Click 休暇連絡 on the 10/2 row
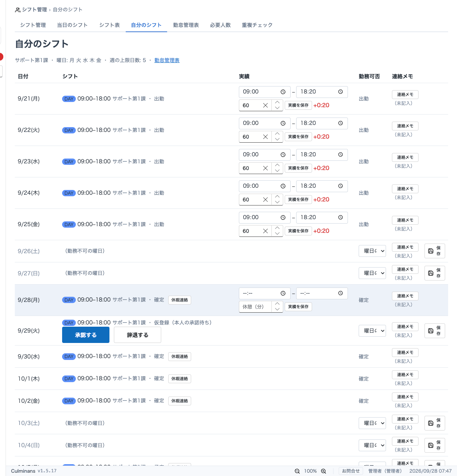 point(180,401)
